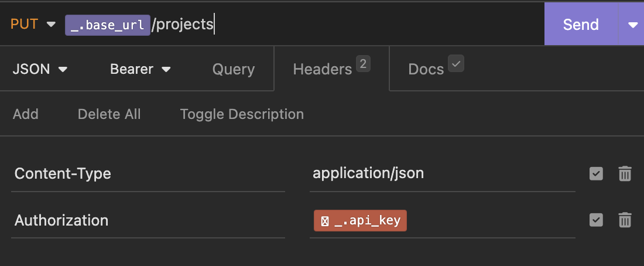
Task: Delete the Authorization header with trash icon
Action: pos(625,220)
